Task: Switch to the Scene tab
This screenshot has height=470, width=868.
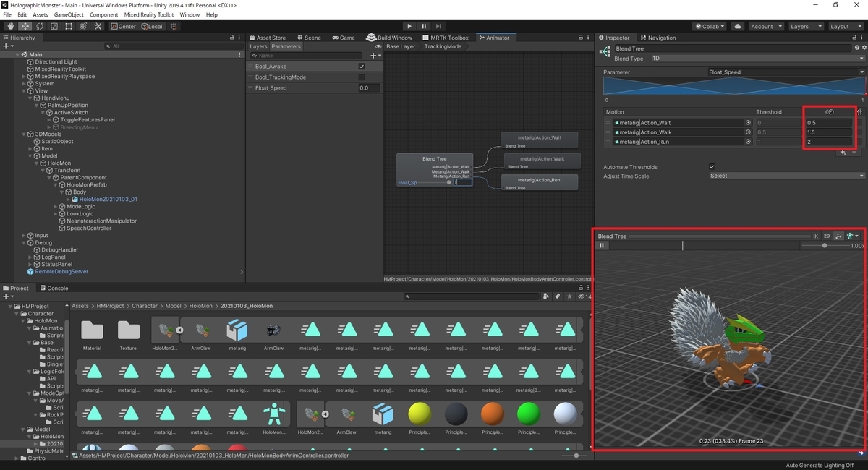Action: [308, 38]
